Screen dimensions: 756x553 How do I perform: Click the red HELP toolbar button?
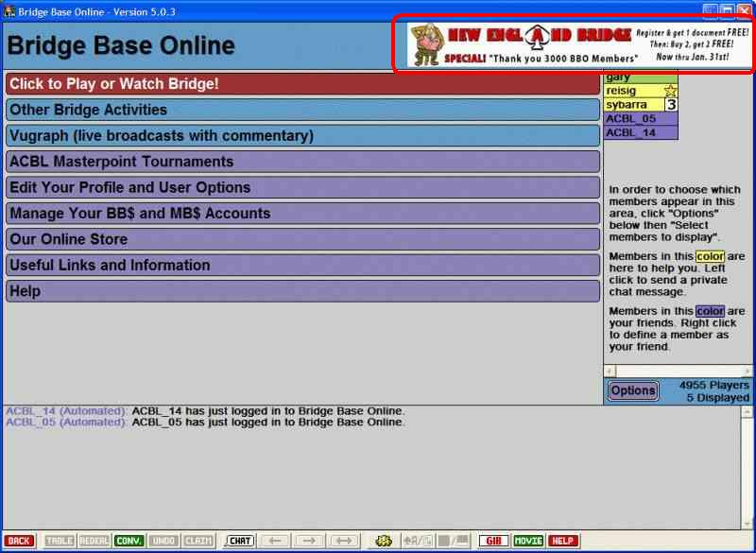[563, 541]
